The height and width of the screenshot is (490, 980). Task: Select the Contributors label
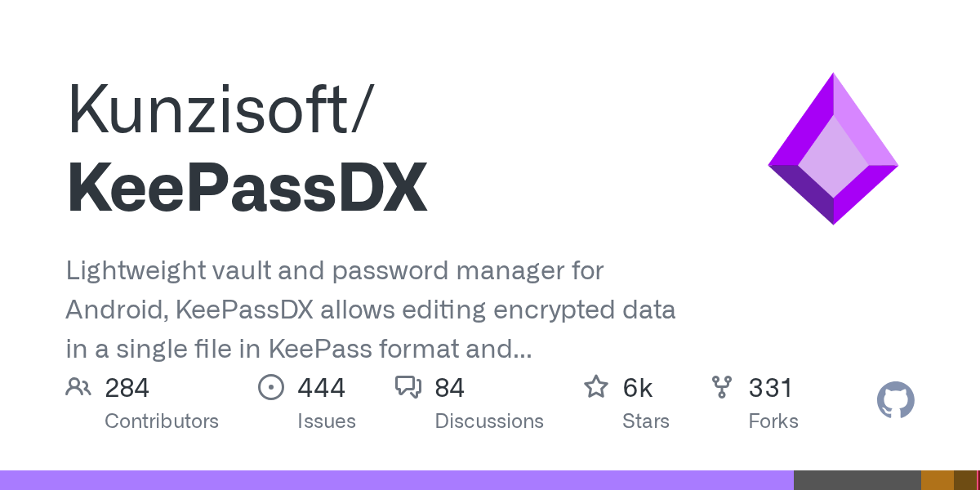coord(162,421)
